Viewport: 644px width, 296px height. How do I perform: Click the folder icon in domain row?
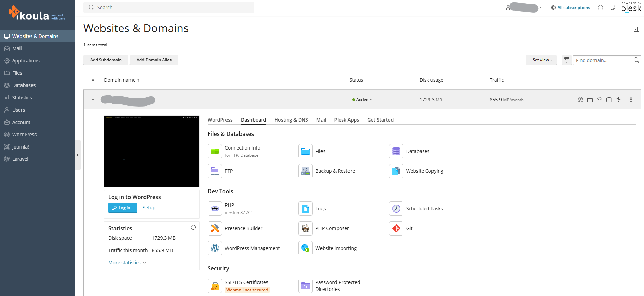point(590,100)
